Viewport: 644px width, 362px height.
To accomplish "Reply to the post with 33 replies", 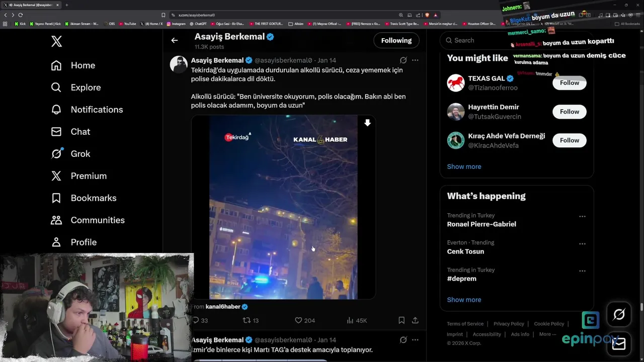I will click(200, 320).
